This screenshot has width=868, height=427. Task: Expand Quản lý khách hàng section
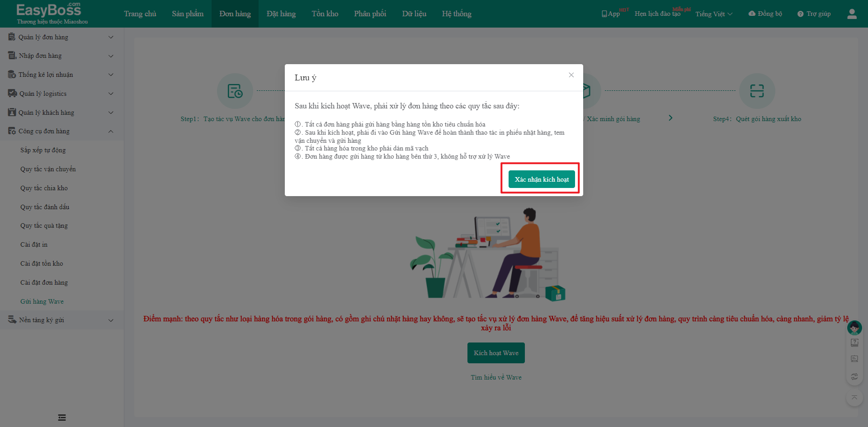tap(62, 113)
